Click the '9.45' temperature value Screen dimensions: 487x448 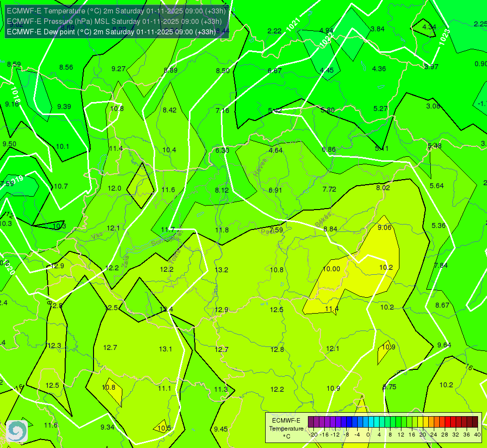tap(221, 430)
